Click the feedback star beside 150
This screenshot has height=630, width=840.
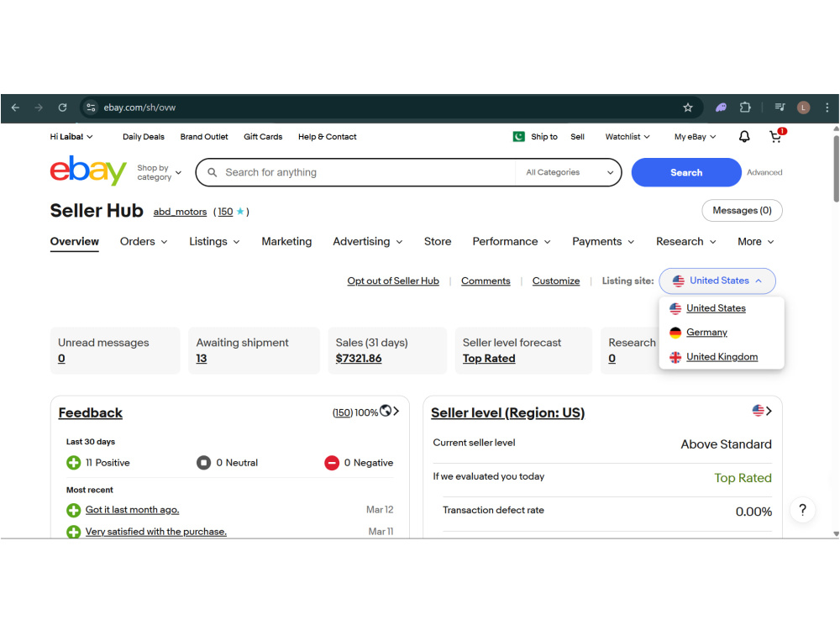point(240,212)
